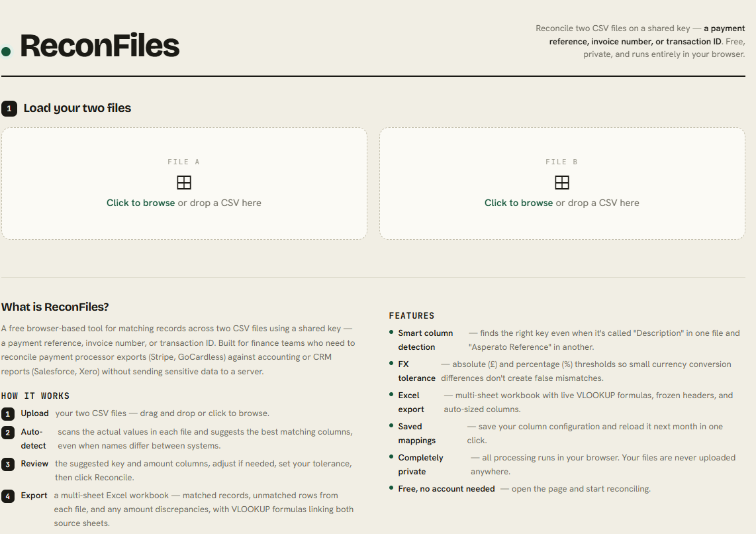Click the grid icon in File A dropzone
Screen dimensions: 756x534
pyautogui.click(x=183, y=182)
